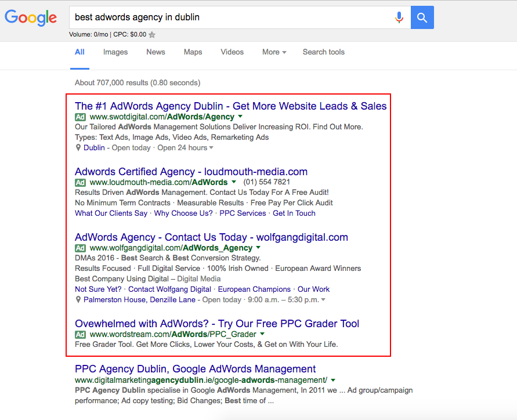
Task: Click the Ad badge for swotdigital.com
Action: pyautogui.click(x=80, y=117)
